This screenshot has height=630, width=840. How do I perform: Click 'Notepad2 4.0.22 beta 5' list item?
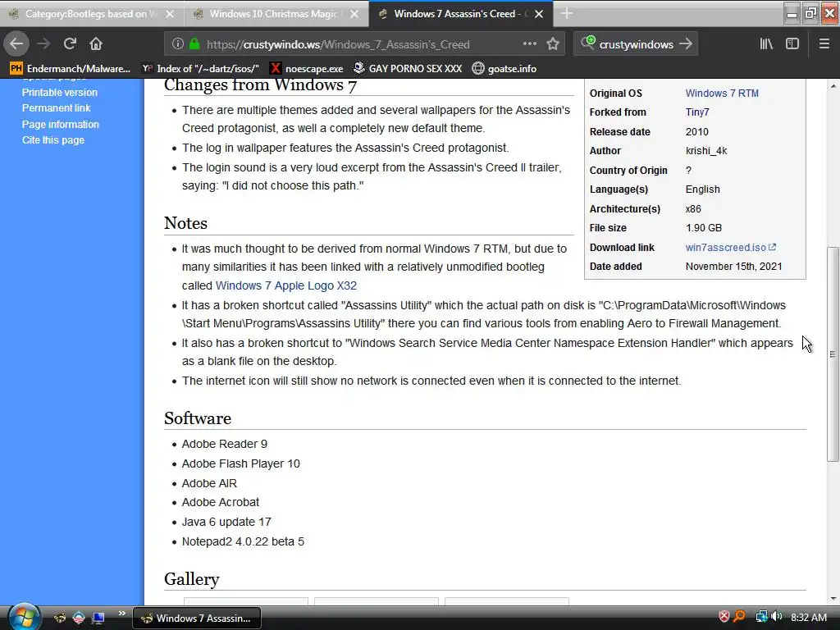[x=243, y=541]
